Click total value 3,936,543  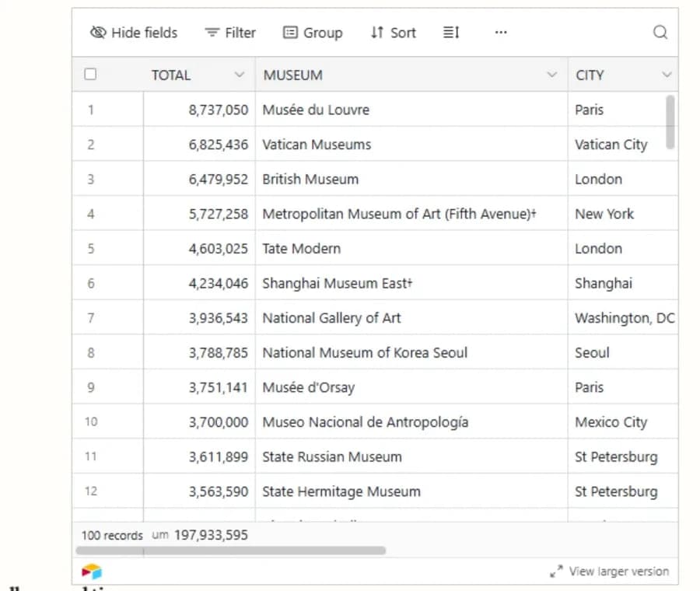pos(219,318)
